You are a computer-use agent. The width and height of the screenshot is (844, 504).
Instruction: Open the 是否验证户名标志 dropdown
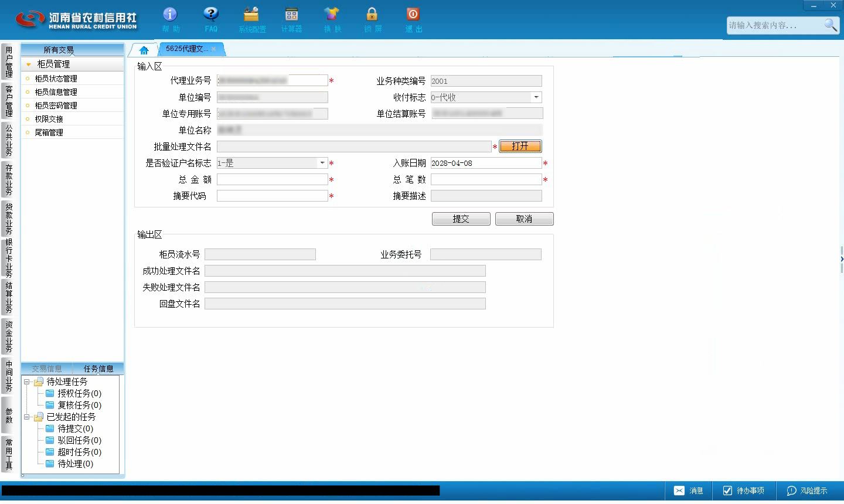click(x=322, y=163)
